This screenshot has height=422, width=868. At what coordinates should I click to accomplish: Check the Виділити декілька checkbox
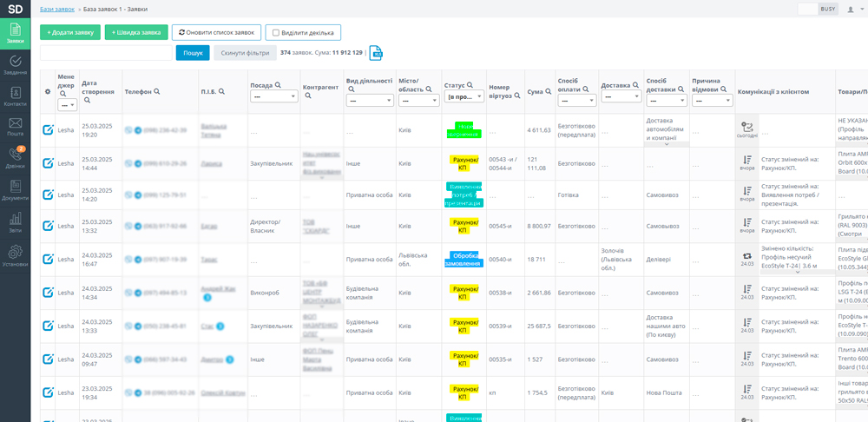[276, 33]
